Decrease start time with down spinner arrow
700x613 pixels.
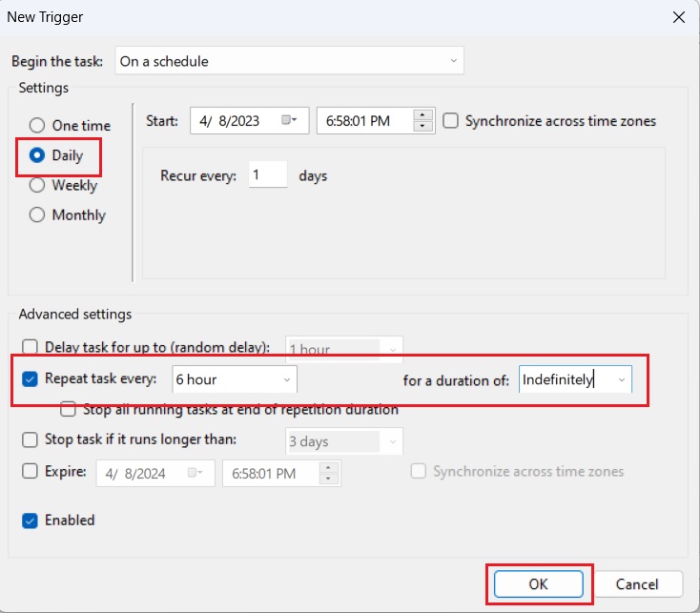pos(422,126)
